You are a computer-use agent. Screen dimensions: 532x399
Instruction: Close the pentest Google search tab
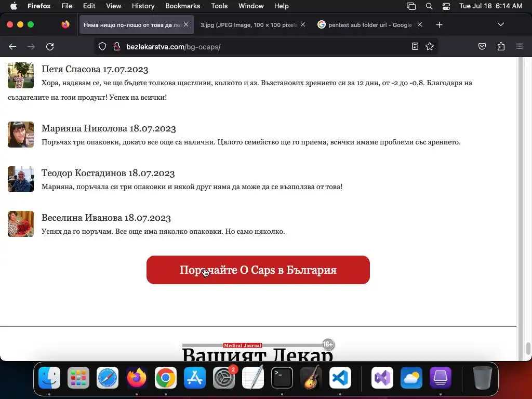[x=420, y=24]
